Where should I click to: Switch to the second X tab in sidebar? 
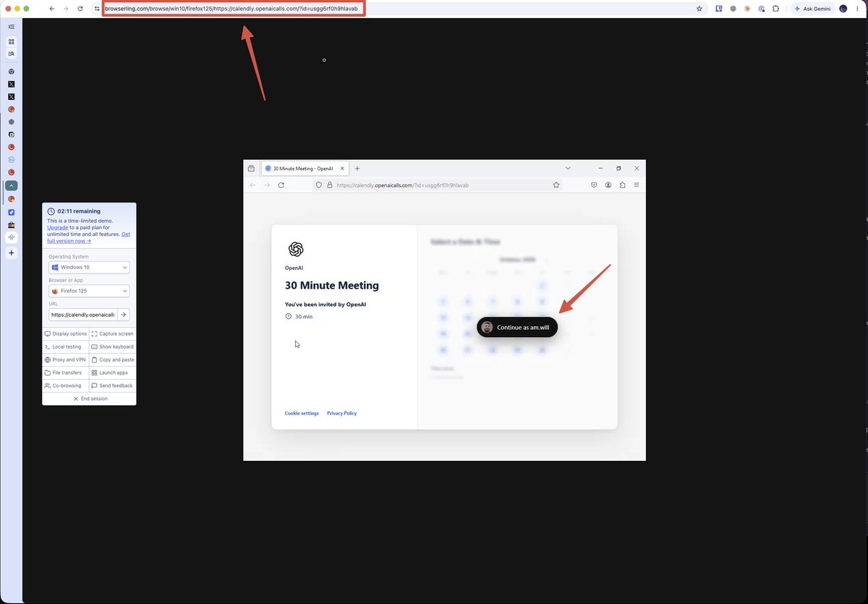[12, 96]
